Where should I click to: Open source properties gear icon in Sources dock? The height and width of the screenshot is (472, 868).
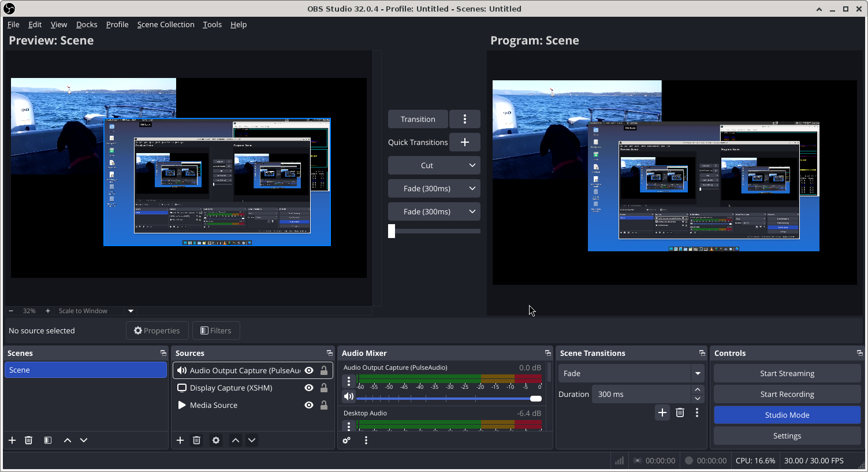click(x=216, y=440)
